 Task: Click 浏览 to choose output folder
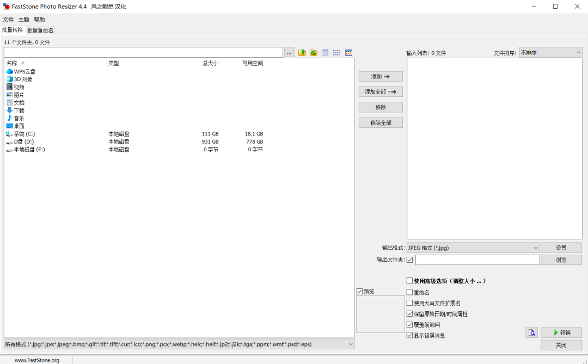click(561, 260)
